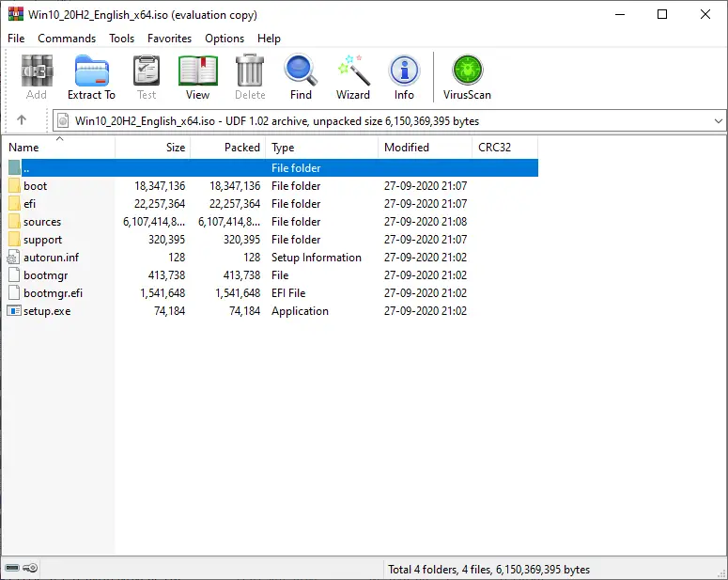This screenshot has width=728, height=580.
Task: Select the 'bootmgr.efi' file name
Action: pos(53,293)
